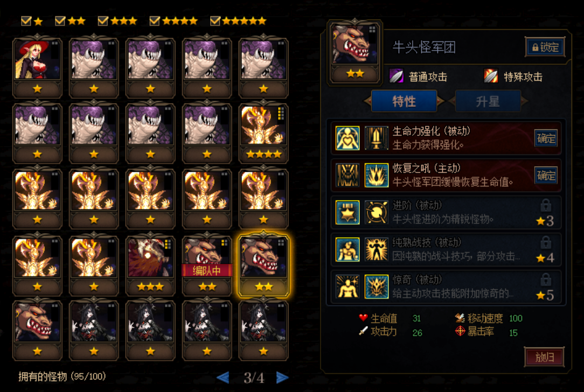This screenshot has width=584, height=392.
Task: Open the 特性 tab
Action: (404, 101)
